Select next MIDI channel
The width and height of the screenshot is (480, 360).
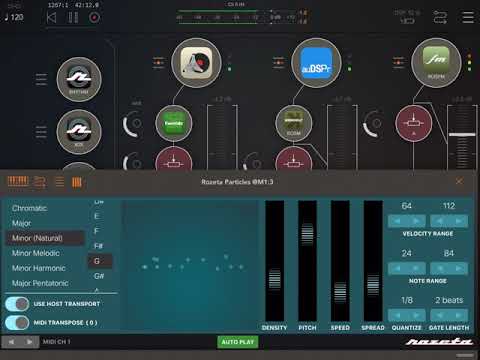pos(30,342)
